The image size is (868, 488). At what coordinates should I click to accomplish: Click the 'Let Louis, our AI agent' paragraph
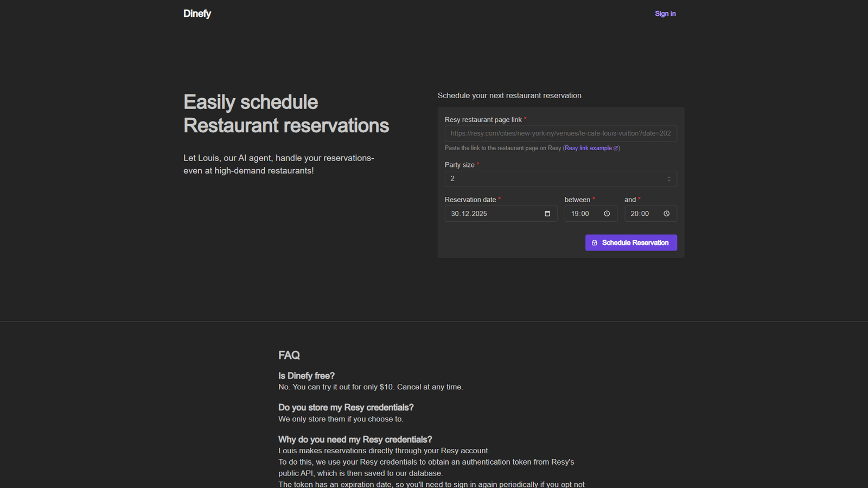click(279, 164)
